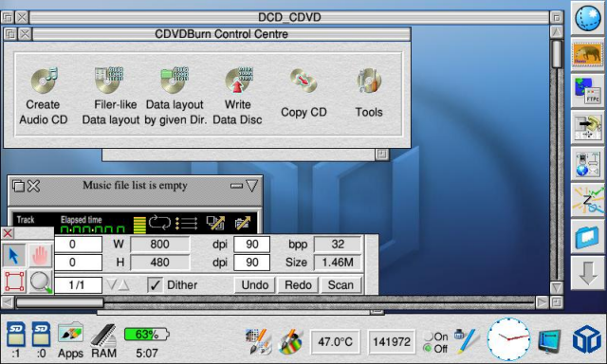Click the blue globe icon in sidebar

click(x=587, y=18)
